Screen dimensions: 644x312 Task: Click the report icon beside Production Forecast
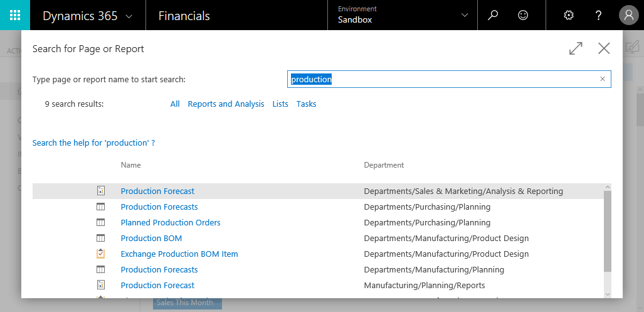point(100,191)
